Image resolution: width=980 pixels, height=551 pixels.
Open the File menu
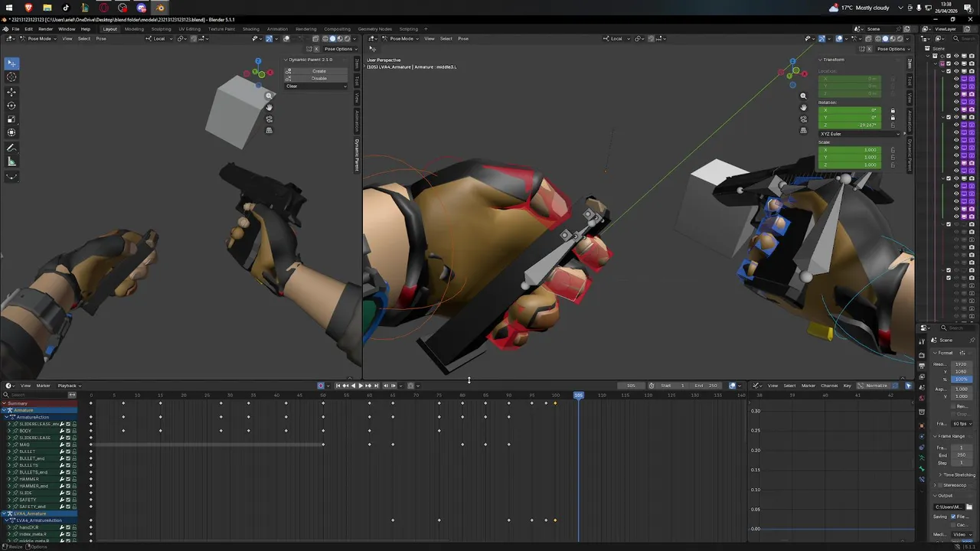(x=15, y=29)
